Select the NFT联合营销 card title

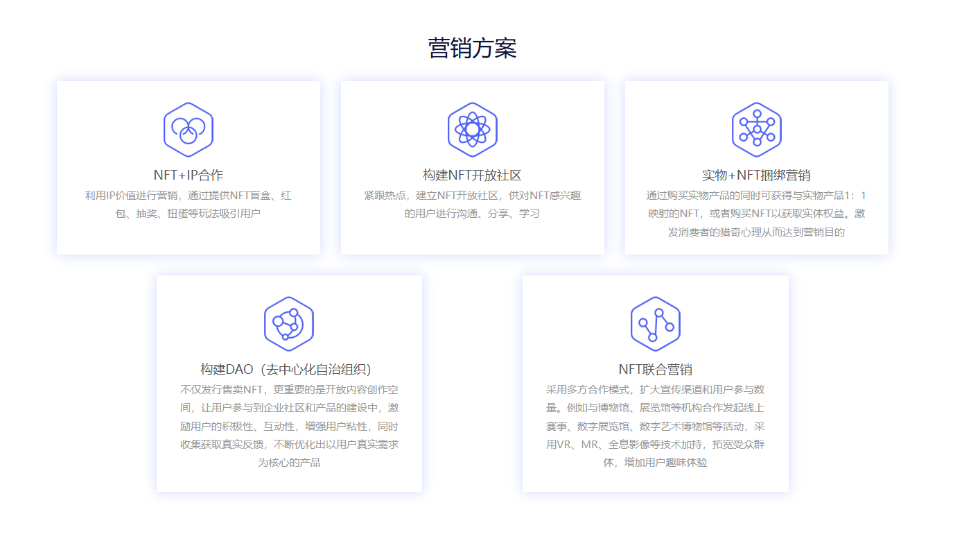(x=655, y=369)
